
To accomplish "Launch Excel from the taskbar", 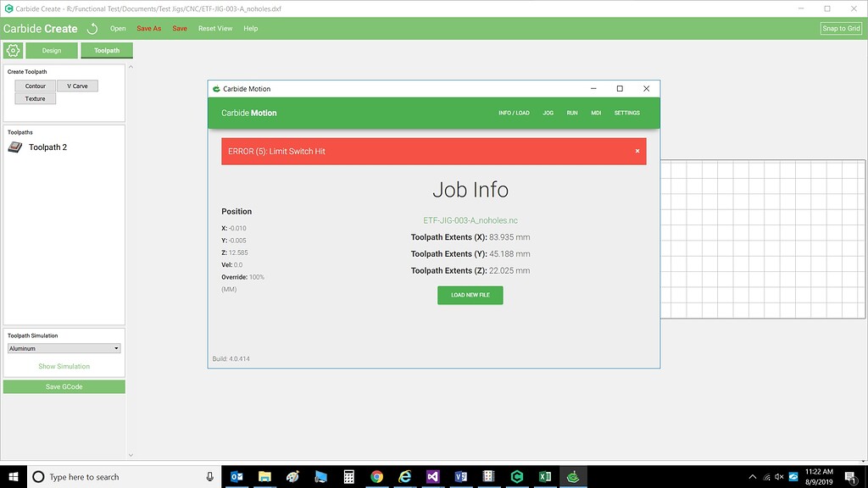I will (545, 477).
